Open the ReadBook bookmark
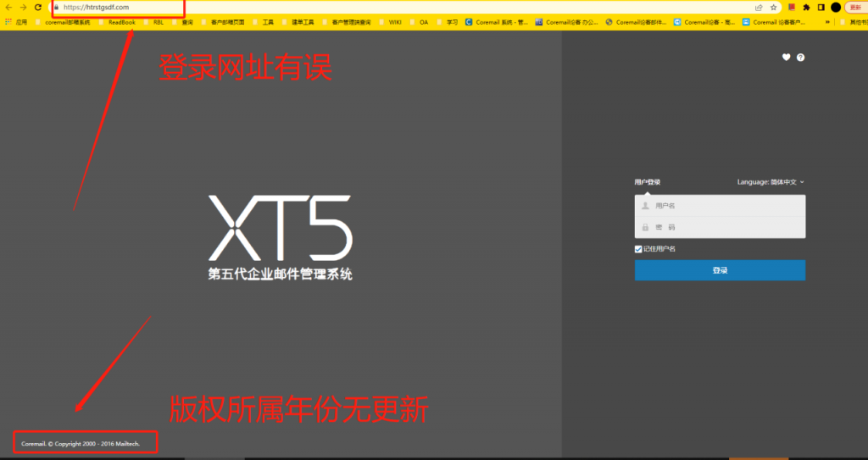This screenshot has width=868, height=460. (x=117, y=22)
